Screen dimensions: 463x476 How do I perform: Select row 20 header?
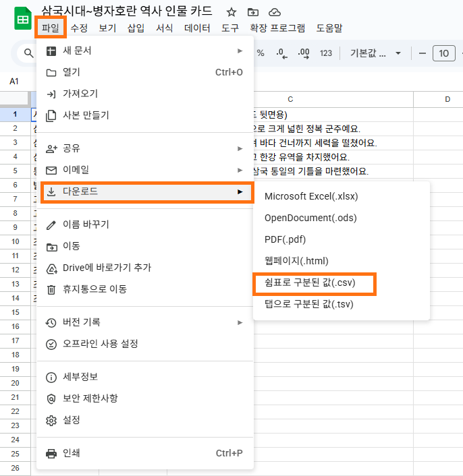(x=15, y=383)
